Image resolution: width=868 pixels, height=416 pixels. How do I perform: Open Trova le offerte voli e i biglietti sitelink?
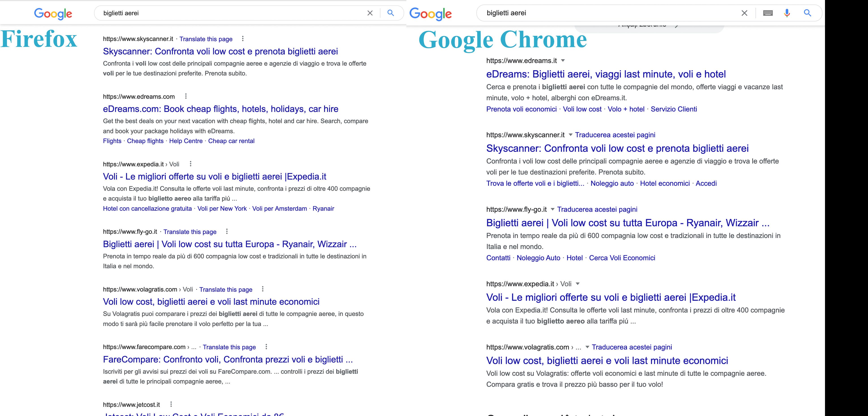[x=535, y=183]
